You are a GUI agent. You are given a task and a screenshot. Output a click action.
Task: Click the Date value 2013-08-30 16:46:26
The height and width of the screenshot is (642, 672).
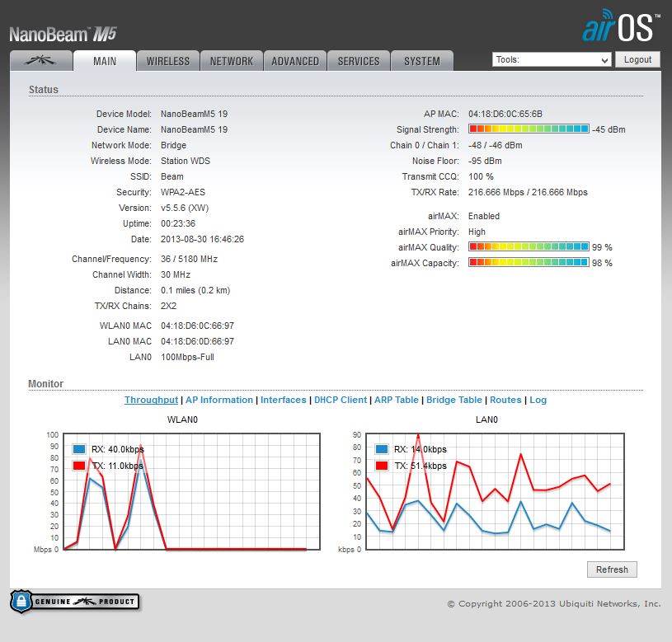(202, 239)
